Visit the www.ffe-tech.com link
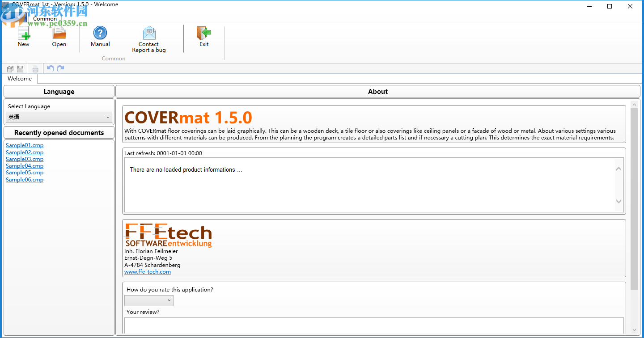 click(148, 272)
